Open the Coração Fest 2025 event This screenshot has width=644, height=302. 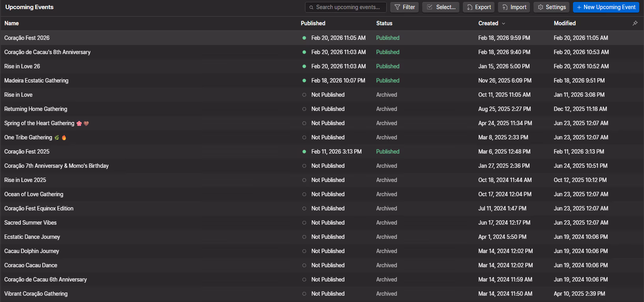pyautogui.click(x=27, y=152)
